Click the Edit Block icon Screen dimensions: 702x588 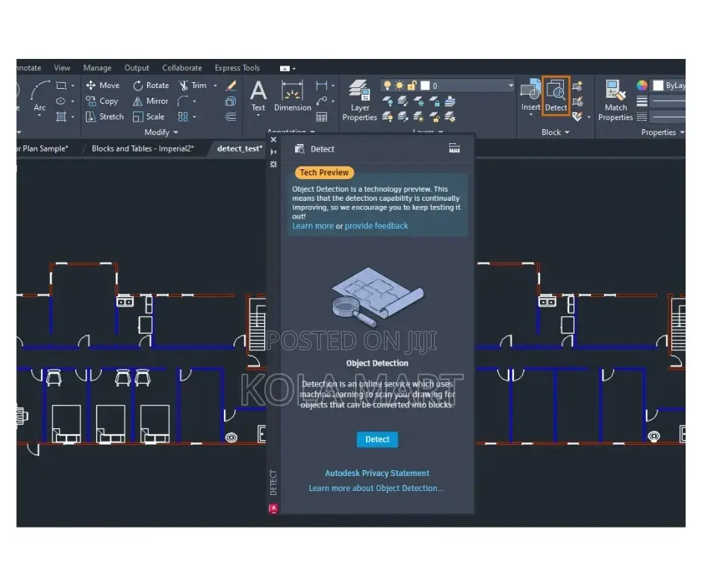577,101
